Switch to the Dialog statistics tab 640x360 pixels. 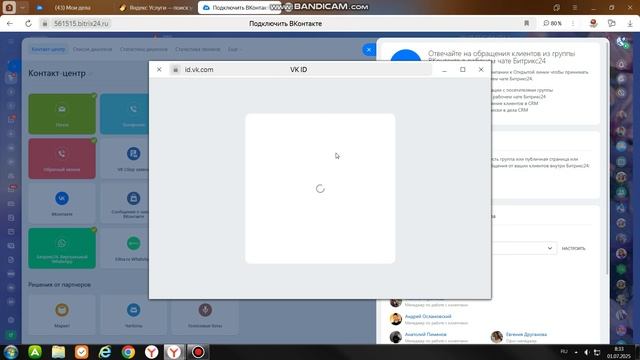[144, 49]
